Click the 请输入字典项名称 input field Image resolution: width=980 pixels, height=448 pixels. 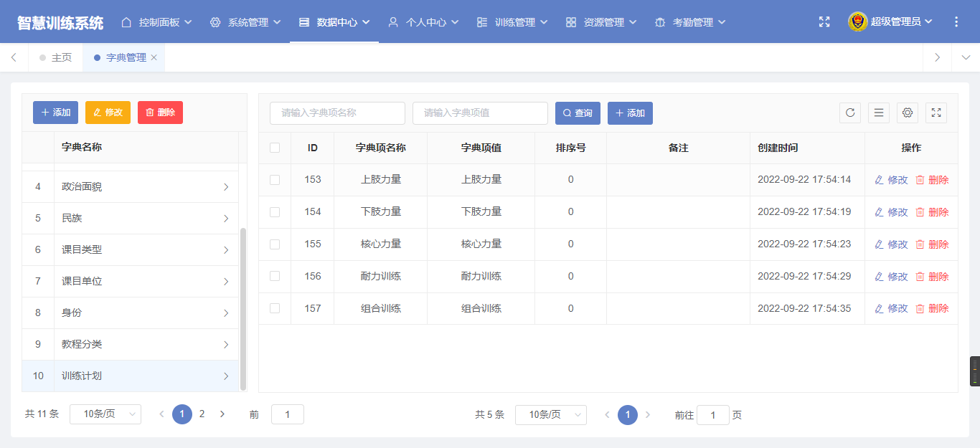(x=337, y=113)
